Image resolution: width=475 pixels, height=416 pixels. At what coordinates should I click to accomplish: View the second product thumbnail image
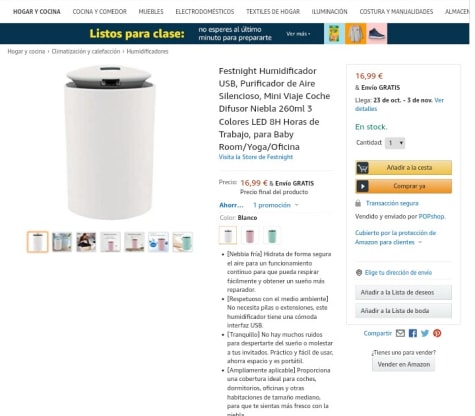[62, 242]
